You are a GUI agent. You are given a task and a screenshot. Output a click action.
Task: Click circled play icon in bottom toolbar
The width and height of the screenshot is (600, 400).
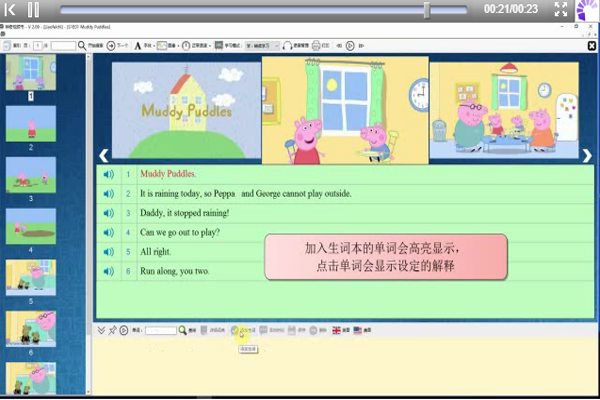(124, 330)
